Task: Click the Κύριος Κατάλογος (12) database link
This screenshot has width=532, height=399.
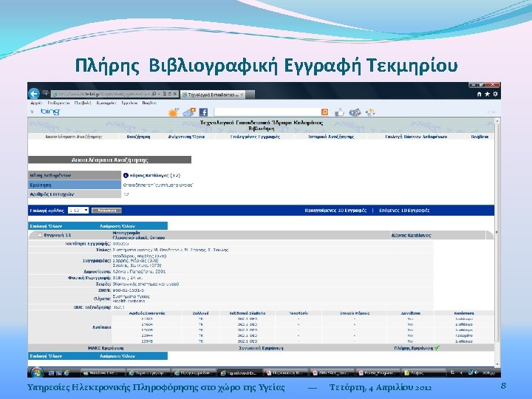Action: coord(154,175)
